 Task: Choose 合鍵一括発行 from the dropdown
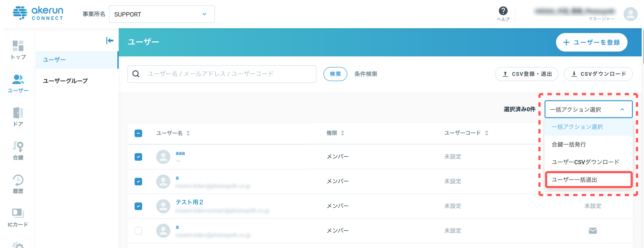[x=588, y=145]
